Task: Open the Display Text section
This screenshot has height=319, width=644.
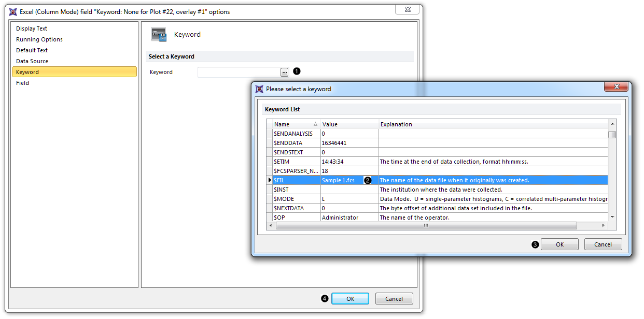Action: (32, 28)
